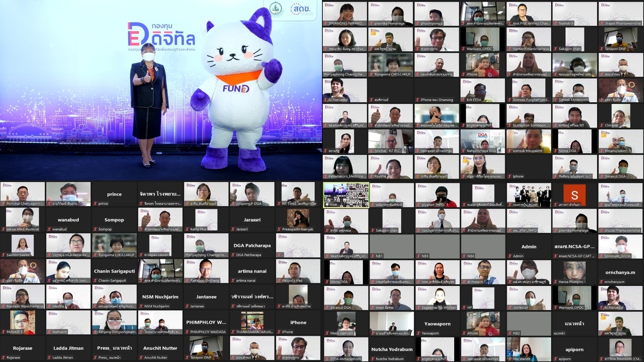Image resolution: width=644 pixels, height=362 pixels.
Task: Select the 'prince' participant tile
Action: (114, 194)
